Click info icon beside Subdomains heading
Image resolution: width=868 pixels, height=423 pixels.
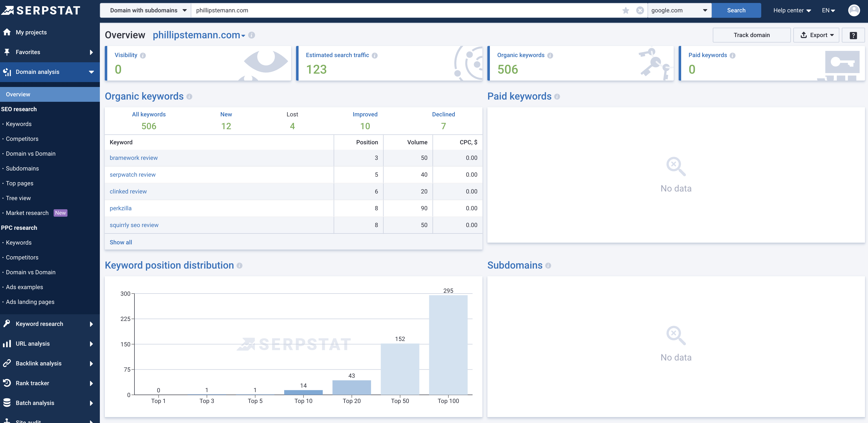(x=548, y=266)
